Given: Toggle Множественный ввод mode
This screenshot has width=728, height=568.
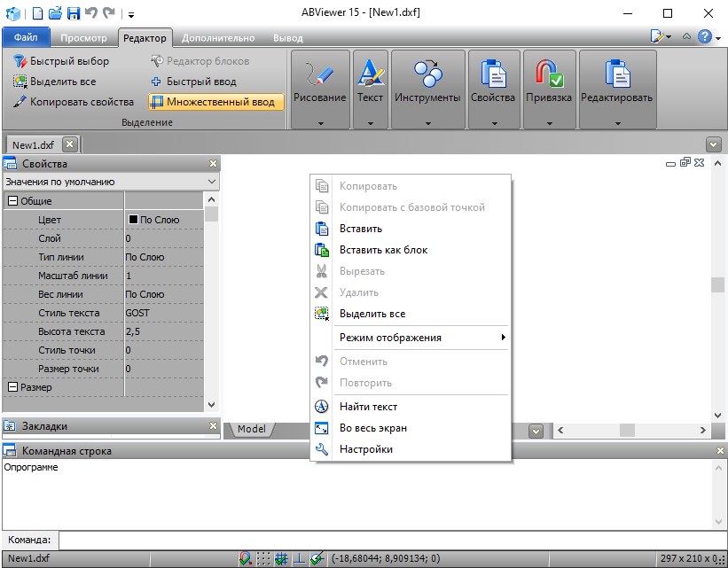Looking at the screenshot, I should point(216,102).
